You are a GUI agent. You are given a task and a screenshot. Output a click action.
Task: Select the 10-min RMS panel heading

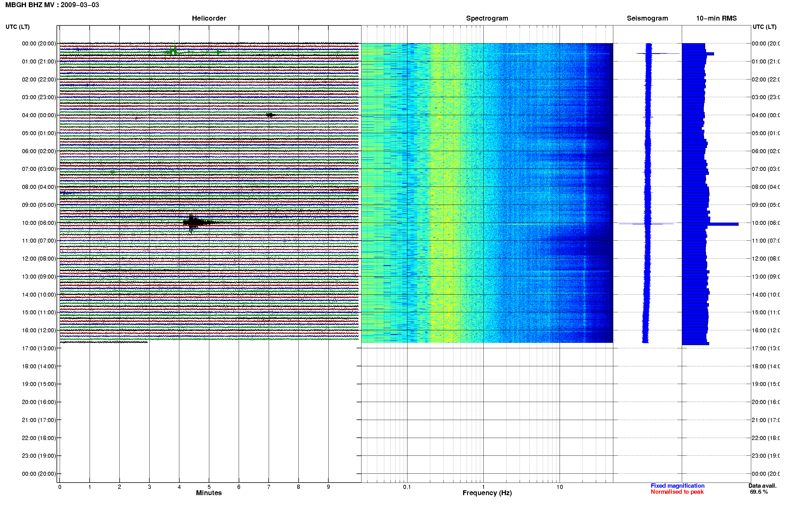[x=716, y=18]
